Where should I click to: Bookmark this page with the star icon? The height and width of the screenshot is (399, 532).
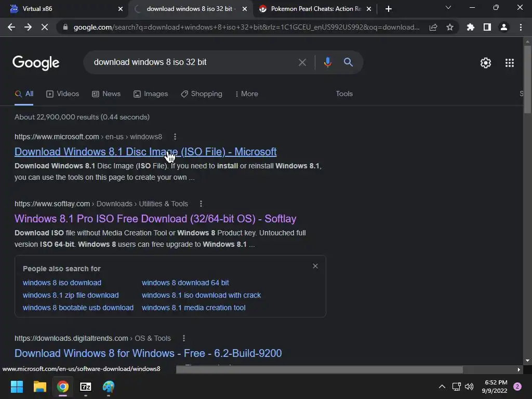[450, 28]
